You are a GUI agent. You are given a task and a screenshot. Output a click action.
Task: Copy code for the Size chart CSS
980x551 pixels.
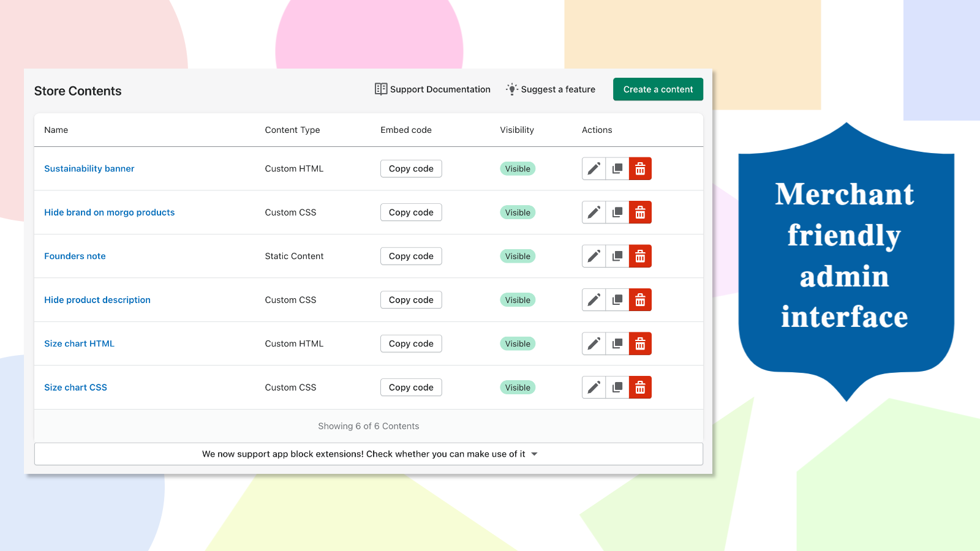tap(411, 387)
